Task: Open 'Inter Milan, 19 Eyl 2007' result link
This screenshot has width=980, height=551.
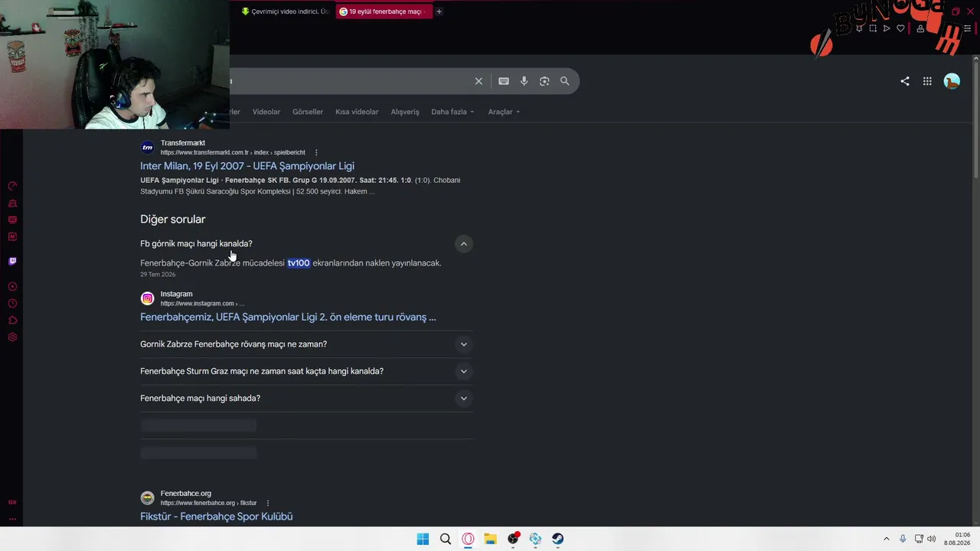Action: click(x=247, y=166)
